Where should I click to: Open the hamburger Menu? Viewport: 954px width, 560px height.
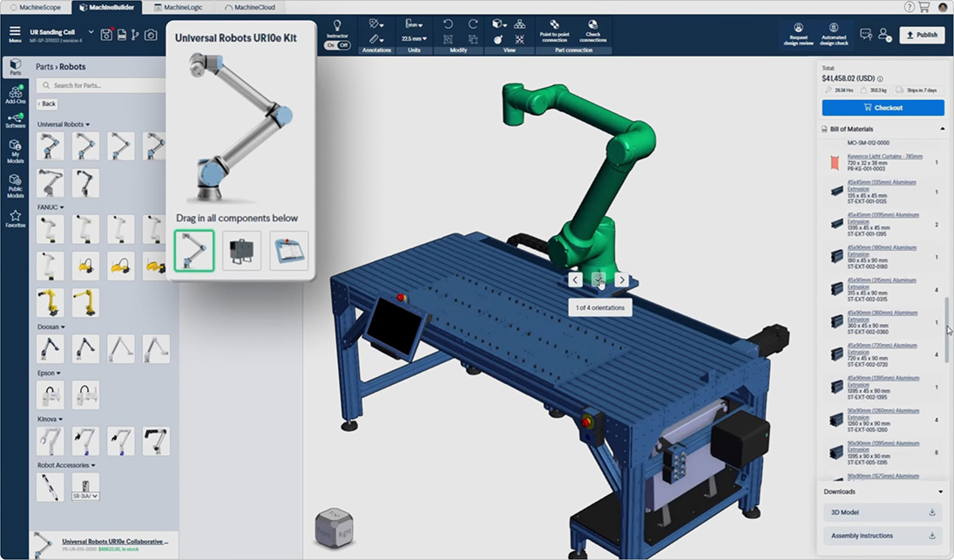(15, 34)
